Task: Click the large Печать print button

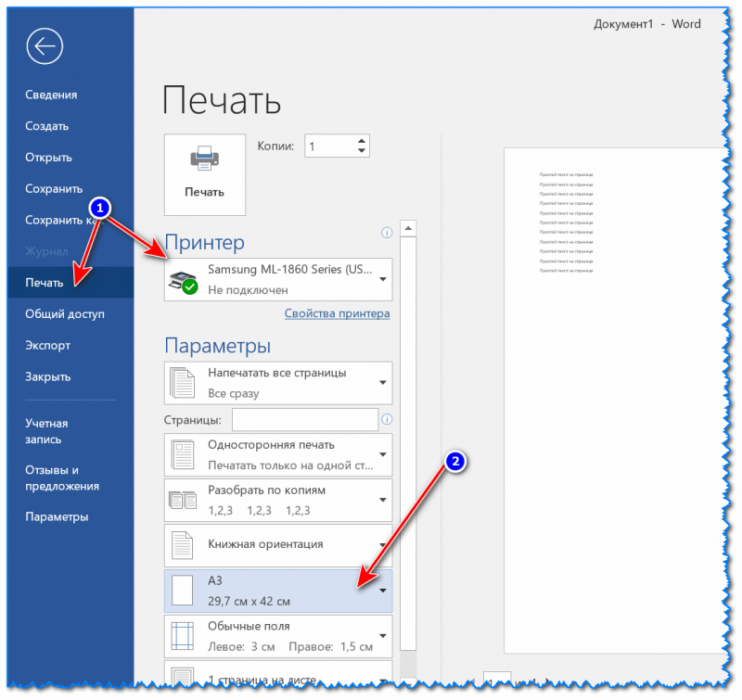Action: click(x=204, y=174)
